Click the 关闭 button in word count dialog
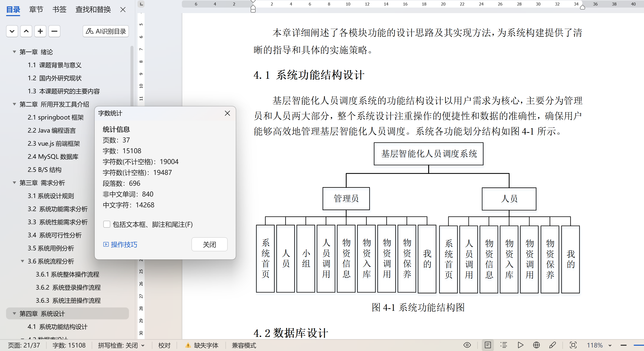 [x=209, y=244]
